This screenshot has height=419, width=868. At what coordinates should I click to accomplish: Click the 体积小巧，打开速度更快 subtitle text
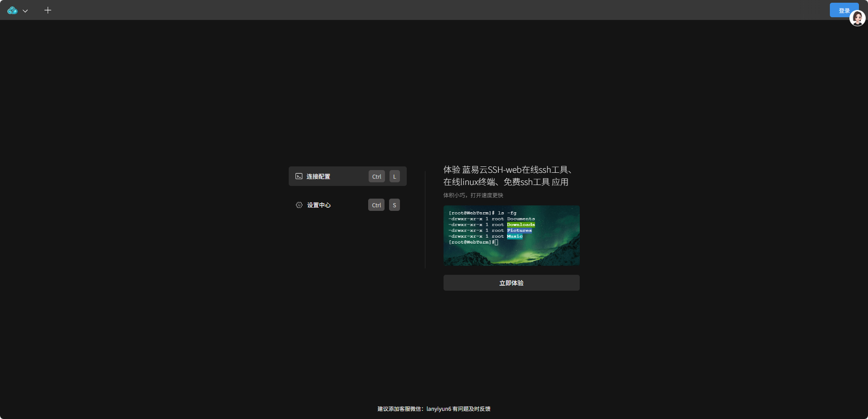point(473,195)
